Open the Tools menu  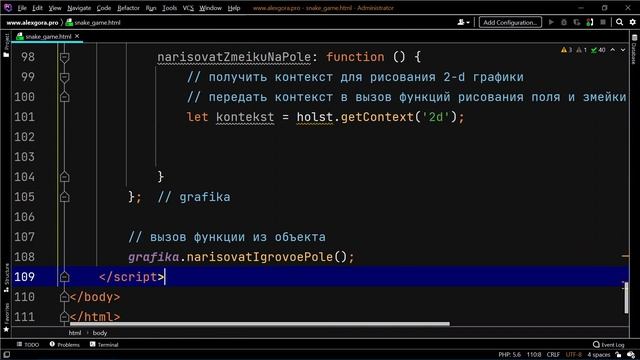169,8
